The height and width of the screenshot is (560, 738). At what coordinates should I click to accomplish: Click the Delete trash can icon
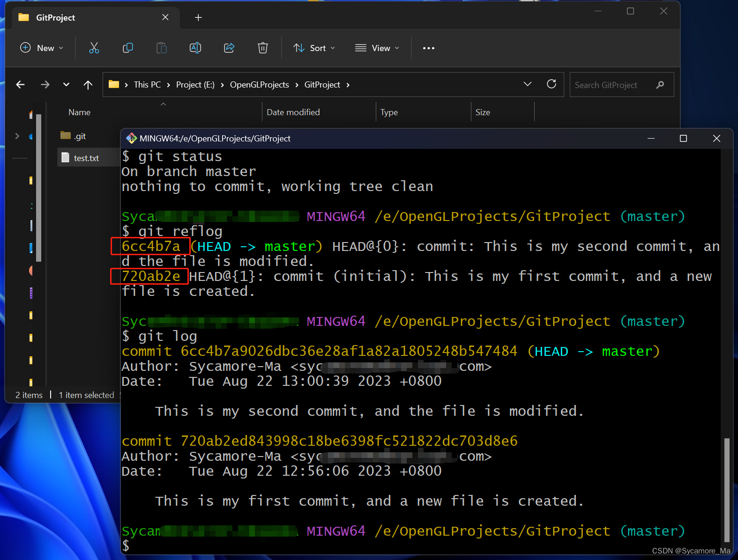pyautogui.click(x=263, y=48)
